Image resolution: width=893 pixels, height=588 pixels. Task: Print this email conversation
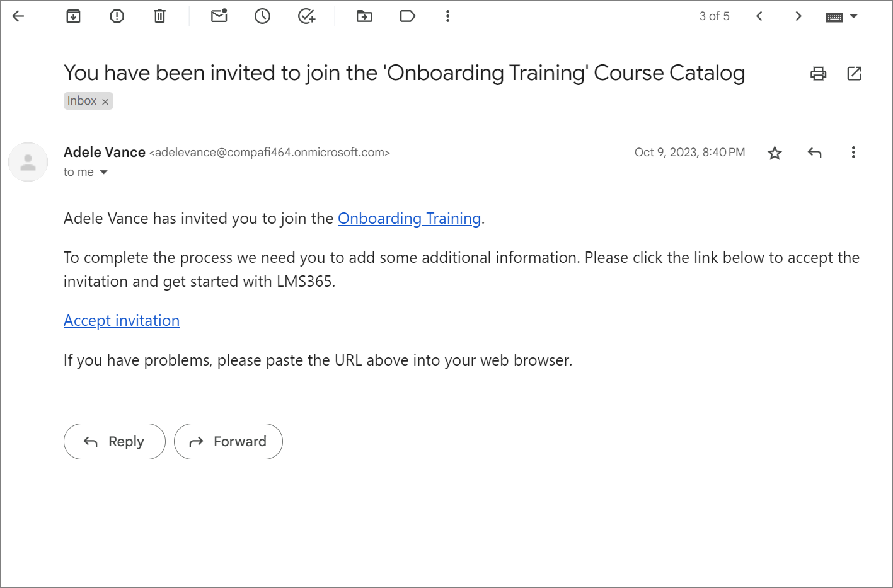pos(818,74)
